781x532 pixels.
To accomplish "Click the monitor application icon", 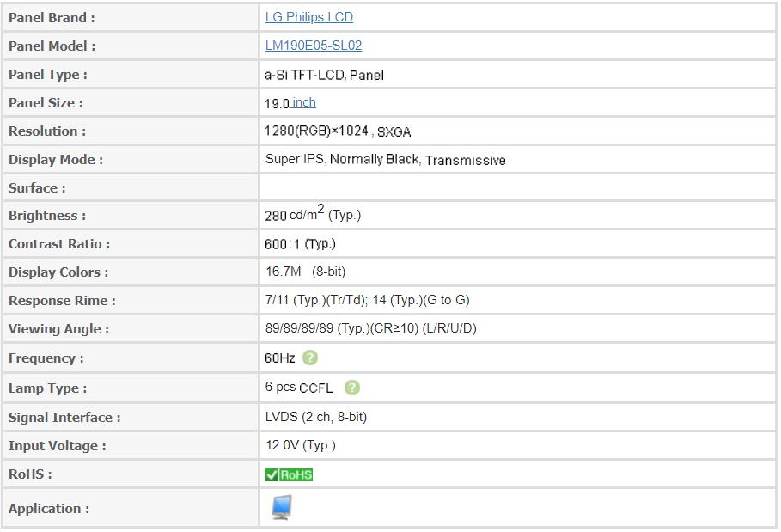I will pyautogui.click(x=282, y=508).
